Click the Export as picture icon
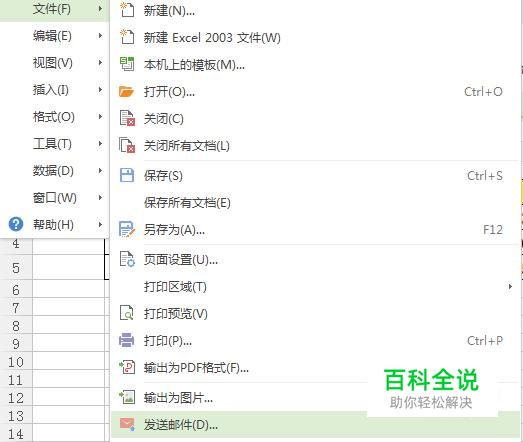Image resolution: width=523 pixels, height=442 pixels. (x=127, y=397)
